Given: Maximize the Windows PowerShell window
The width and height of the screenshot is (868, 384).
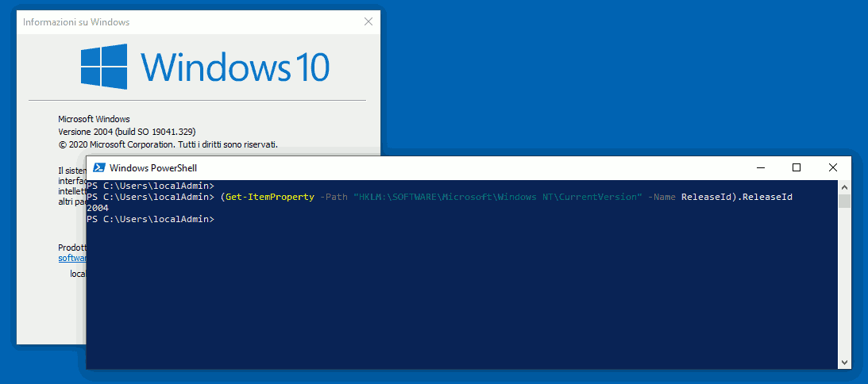Looking at the screenshot, I should tap(797, 167).
